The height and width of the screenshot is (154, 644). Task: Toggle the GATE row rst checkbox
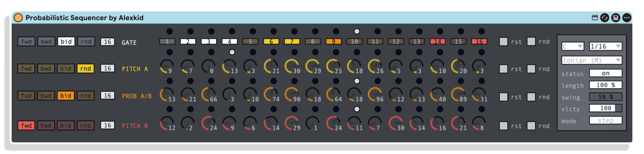[503, 42]
